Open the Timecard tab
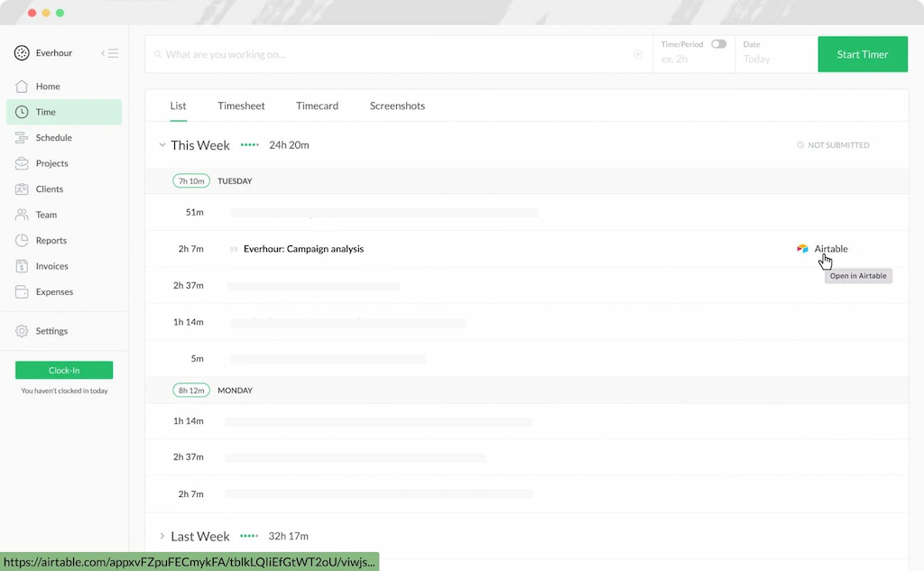This screenshot has height=571, width=924. 317,106
